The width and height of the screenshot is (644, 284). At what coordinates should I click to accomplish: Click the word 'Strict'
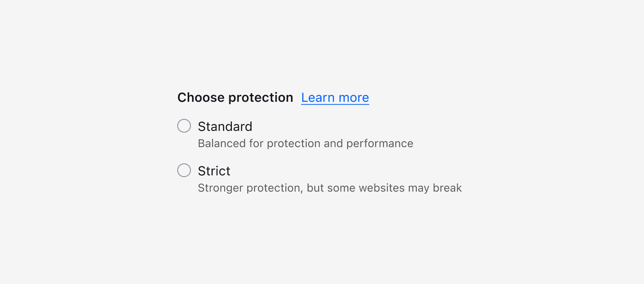[214, 171]
